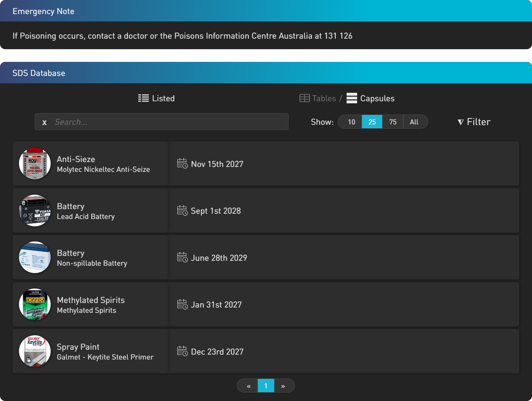
Task: Show 10 entries per page
Action: [x=351, y=122]
